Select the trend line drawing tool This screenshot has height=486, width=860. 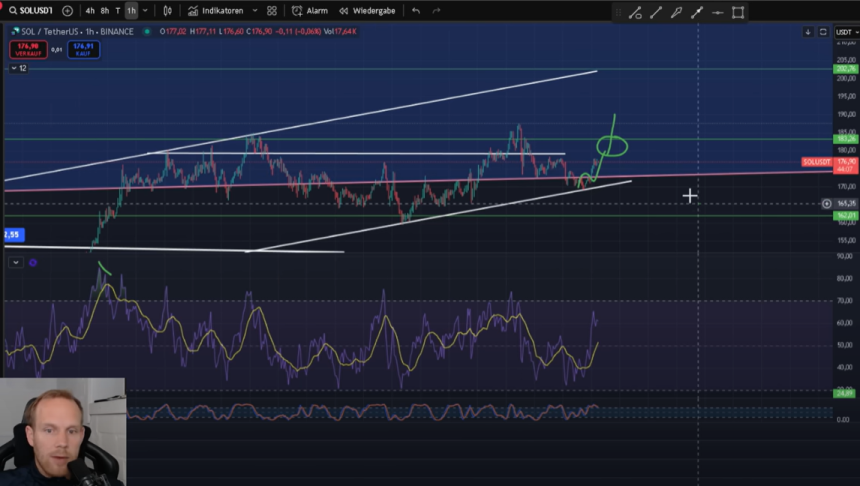pyautogui.click(x=656, y=13)
